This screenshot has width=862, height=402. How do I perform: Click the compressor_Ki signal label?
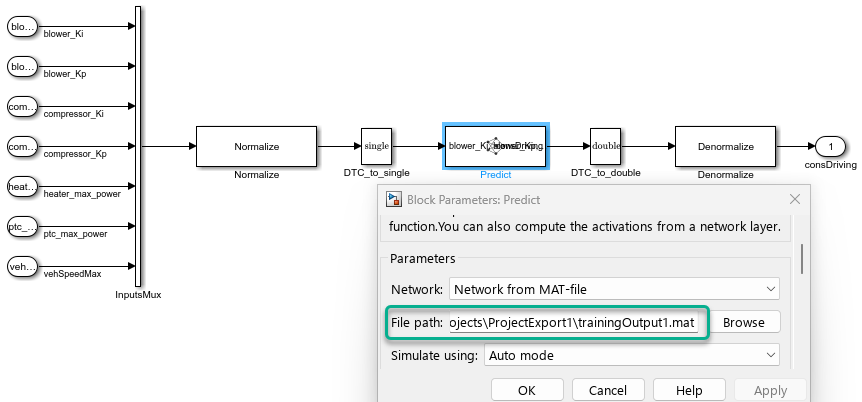click(74, 114)
